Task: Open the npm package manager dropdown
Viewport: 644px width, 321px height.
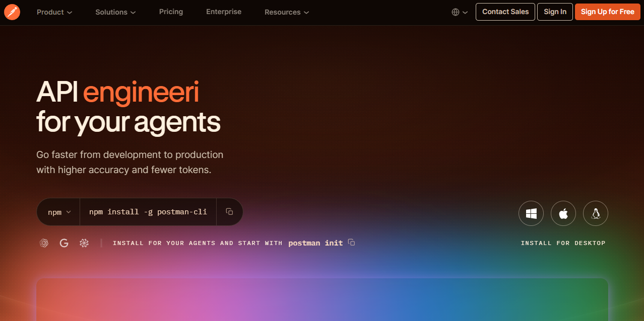Action: click(59, 212)
